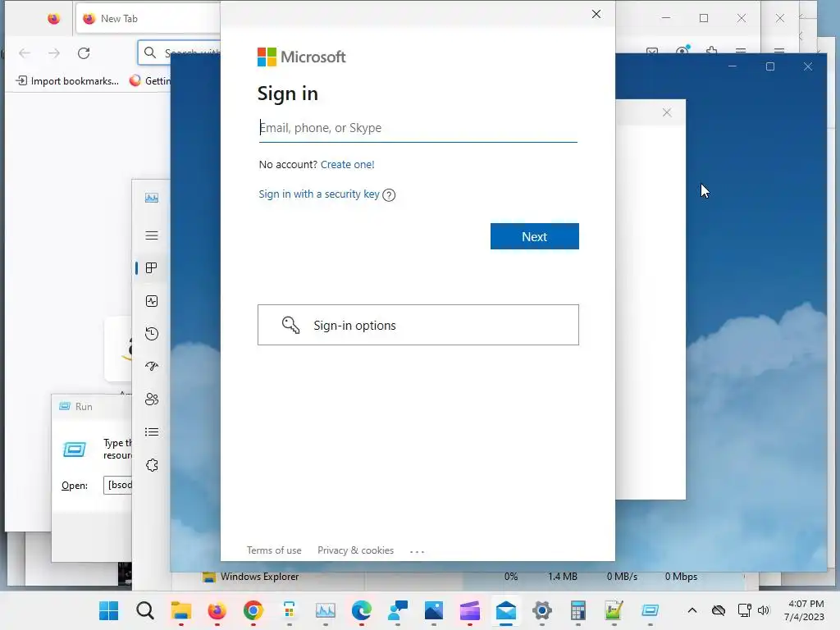The height and width of the screenshot is (630, 840).
Task: Click the 0% CPU value for Windows Explorer
Action: pos(510,577)
